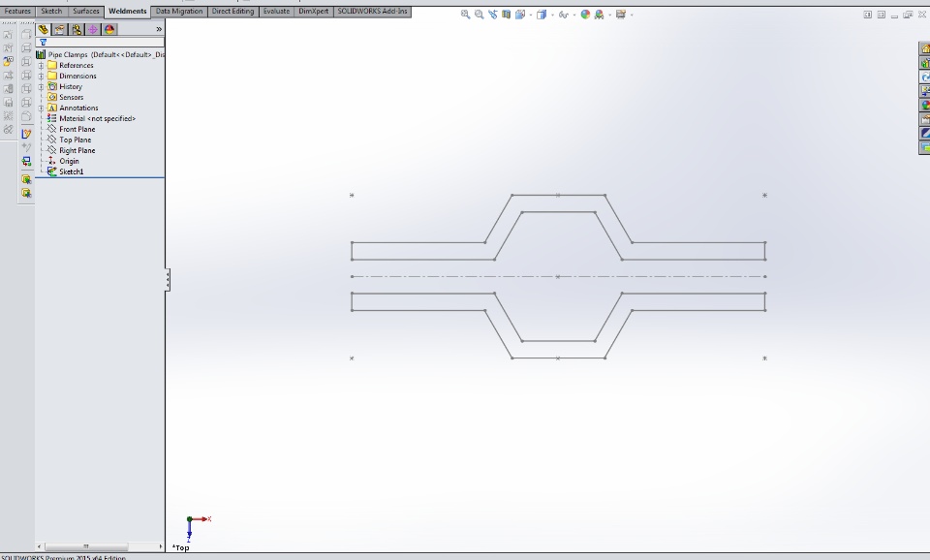Open the Evaluate tab
930x560 pixels.
276,12
